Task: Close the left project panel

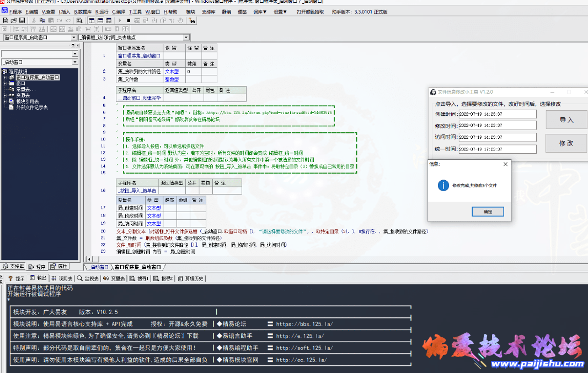Action: [x=78, y=45]
